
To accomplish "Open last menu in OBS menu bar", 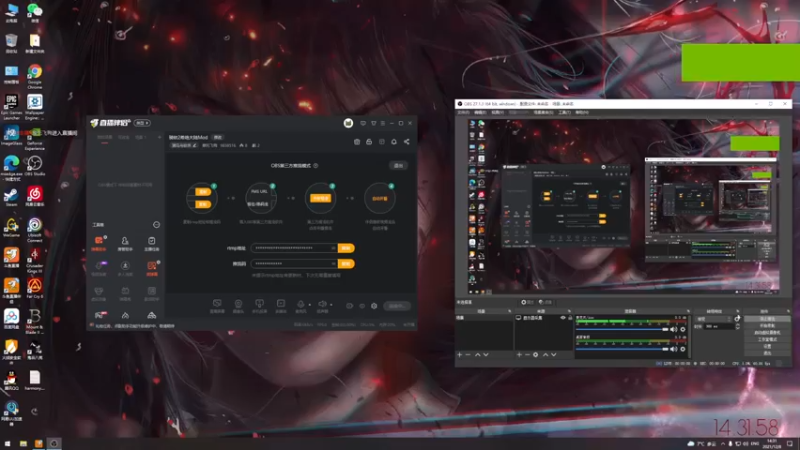I will tap(582, 112).
